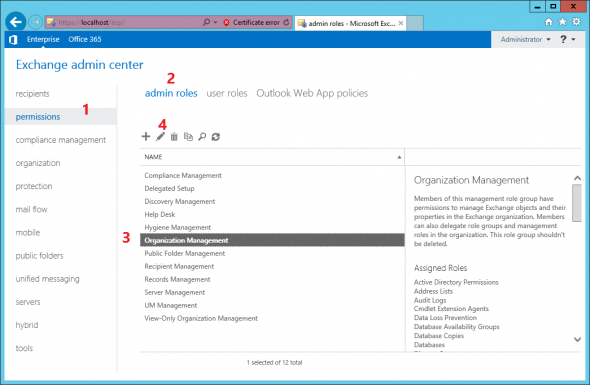The width and height of the screenshot is (590, 385).
Task: Click the browser favorites star icon
Action: tap(563, 22)
